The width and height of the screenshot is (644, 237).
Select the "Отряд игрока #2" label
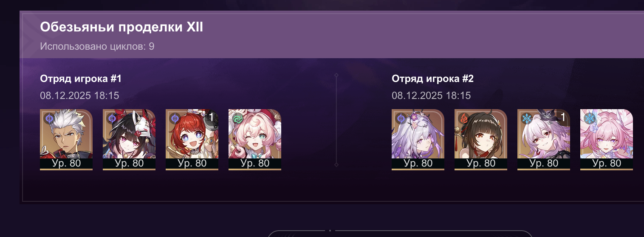(432, 79)
